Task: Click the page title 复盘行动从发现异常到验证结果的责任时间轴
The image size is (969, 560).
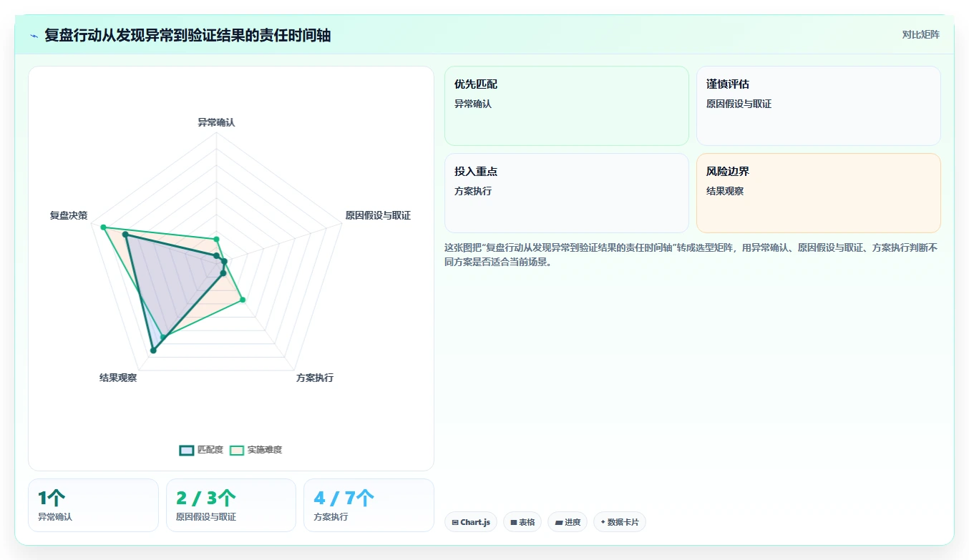Action: pos(188,35)
